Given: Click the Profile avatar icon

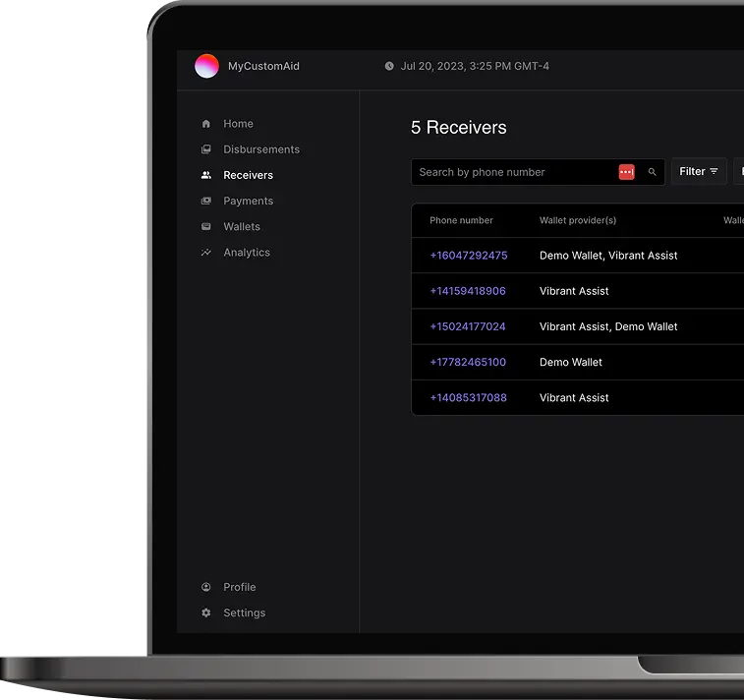Looking at the screenshot, I should [x=206, y=587].
